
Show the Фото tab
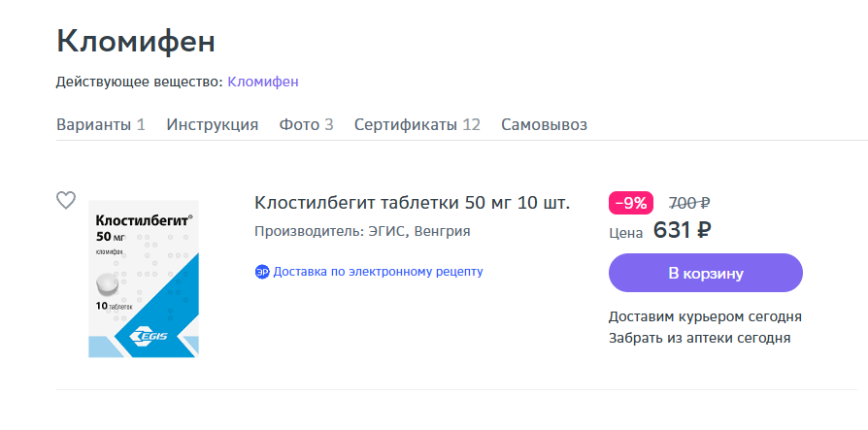click(x=306, y=124)
